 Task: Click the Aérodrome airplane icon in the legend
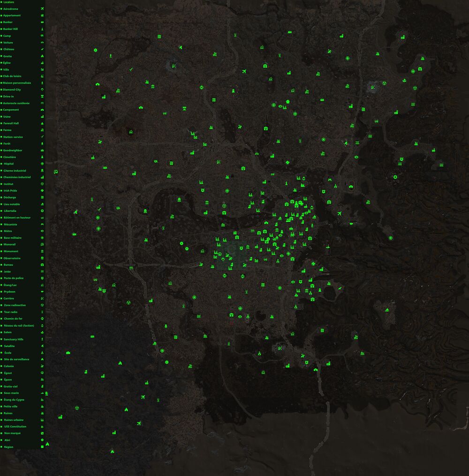[42, 9]
